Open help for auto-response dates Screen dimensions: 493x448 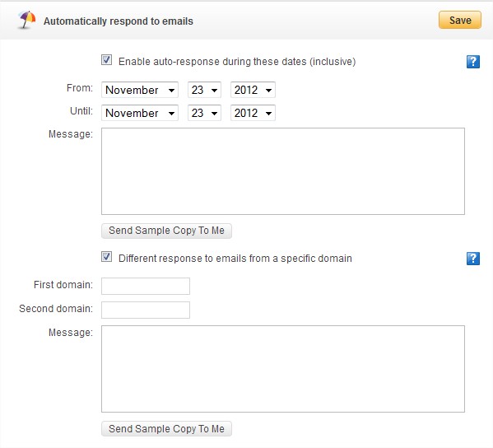click(x=473, y=62)
